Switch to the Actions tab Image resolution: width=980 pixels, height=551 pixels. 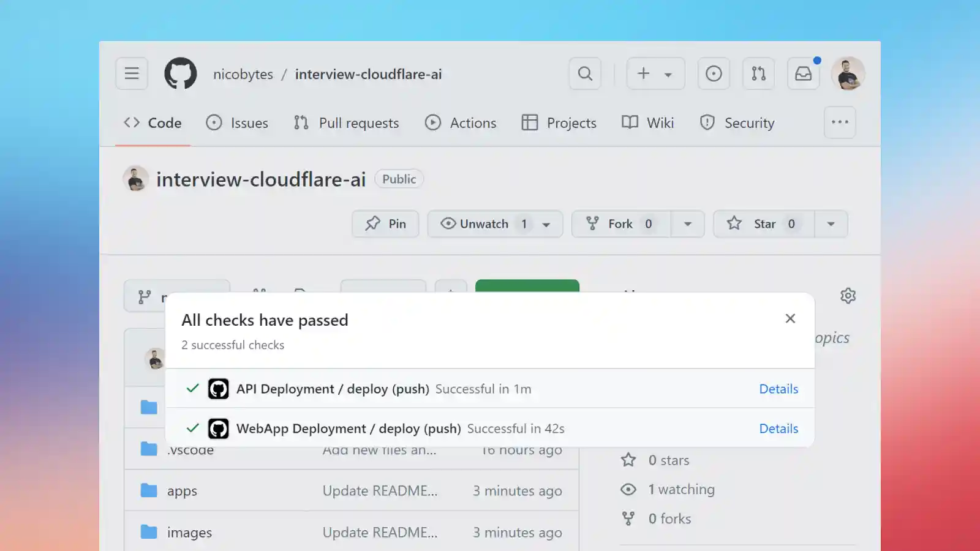point(461,123)
